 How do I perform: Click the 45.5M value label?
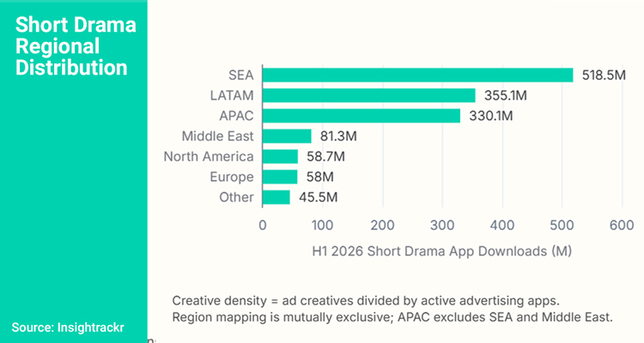click(319, 197)
